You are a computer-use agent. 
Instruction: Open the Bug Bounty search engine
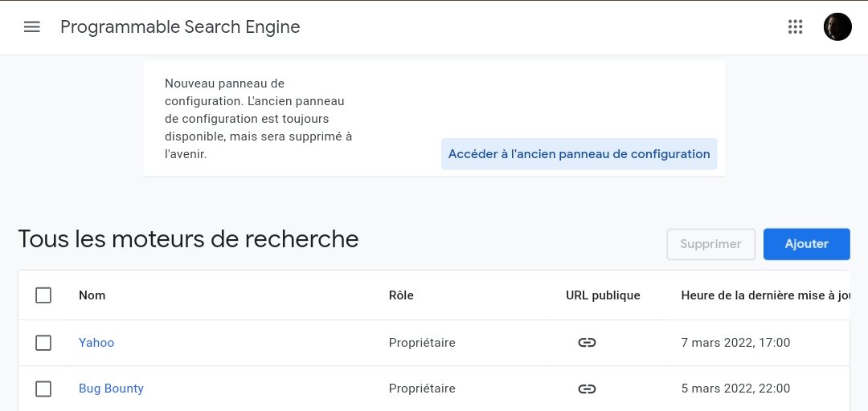point(111,389)
